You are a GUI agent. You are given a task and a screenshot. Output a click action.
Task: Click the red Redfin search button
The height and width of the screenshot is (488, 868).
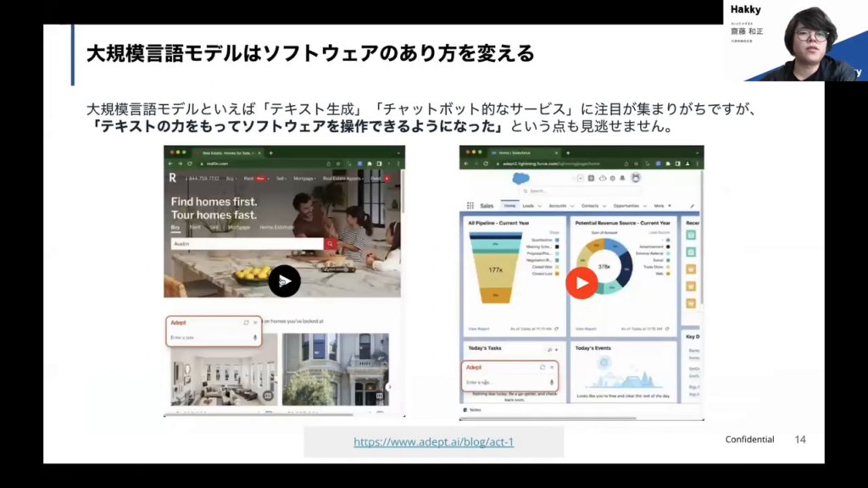tap(331, 244)
